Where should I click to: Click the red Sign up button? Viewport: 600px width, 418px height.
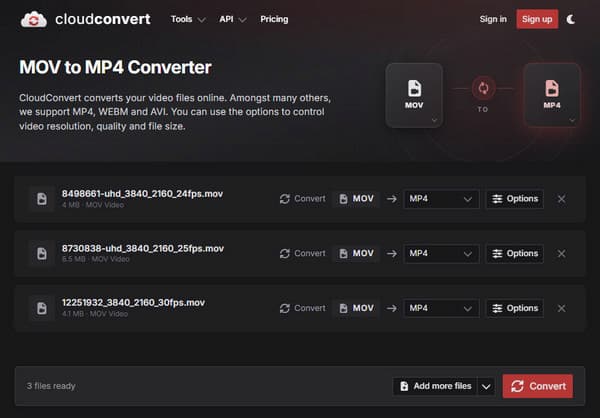pos(537,19)
